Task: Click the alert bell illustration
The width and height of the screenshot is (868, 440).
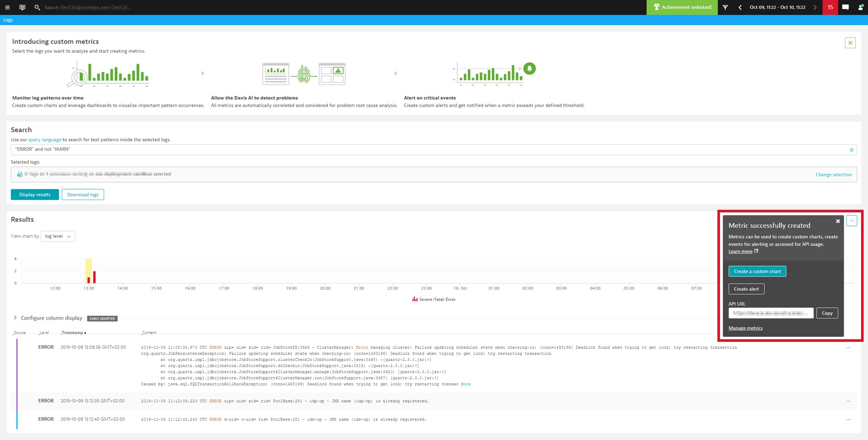Action: [529, 69]
